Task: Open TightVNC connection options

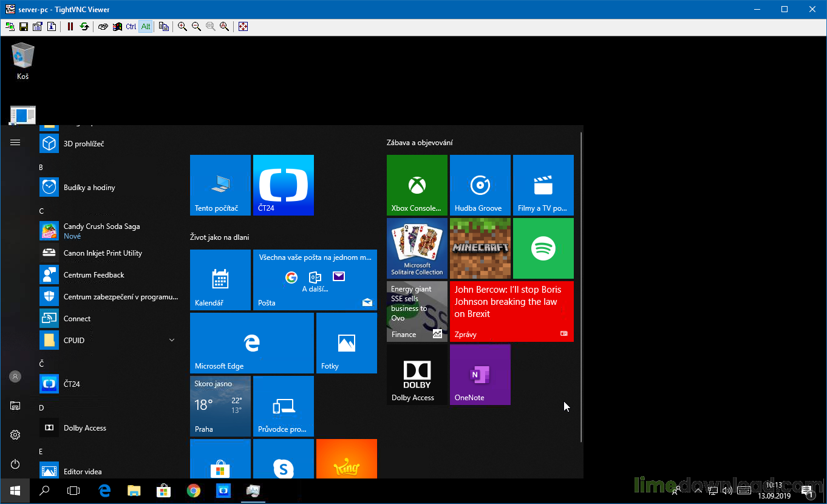Action: point(38,27)
